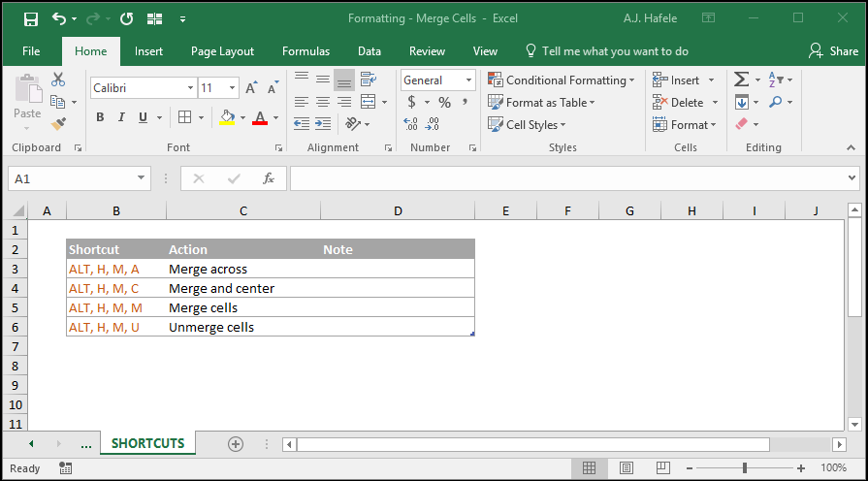
Task: Increase indent of cell text
Action: coord(323,123)
